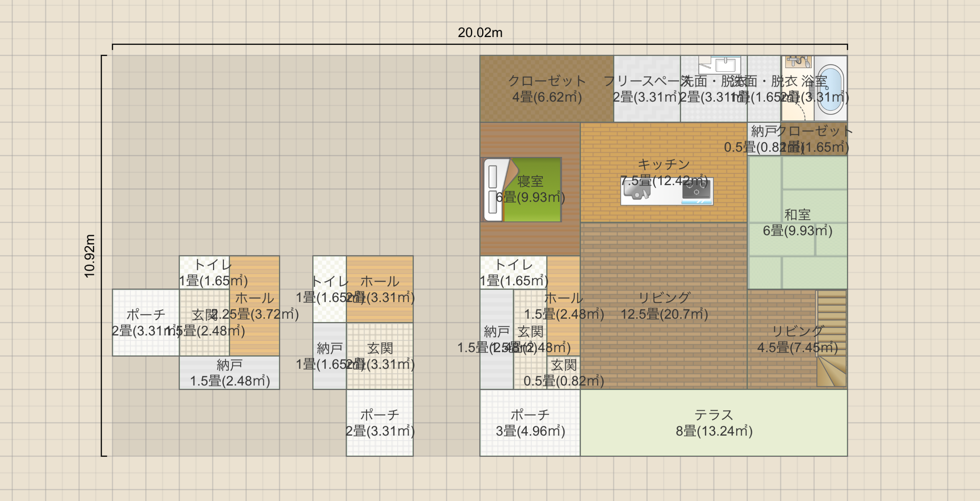Select the 10.92m height dimension label
This screenshot has width=980, height=501.
[x=90, y=256]
